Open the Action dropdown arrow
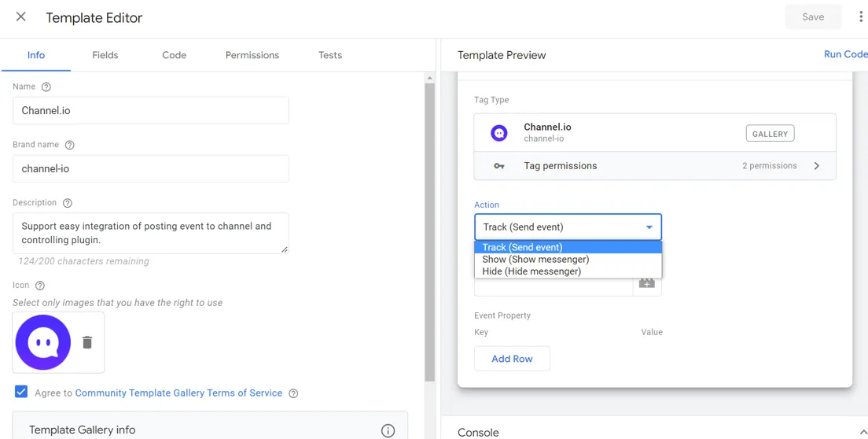 649,227
